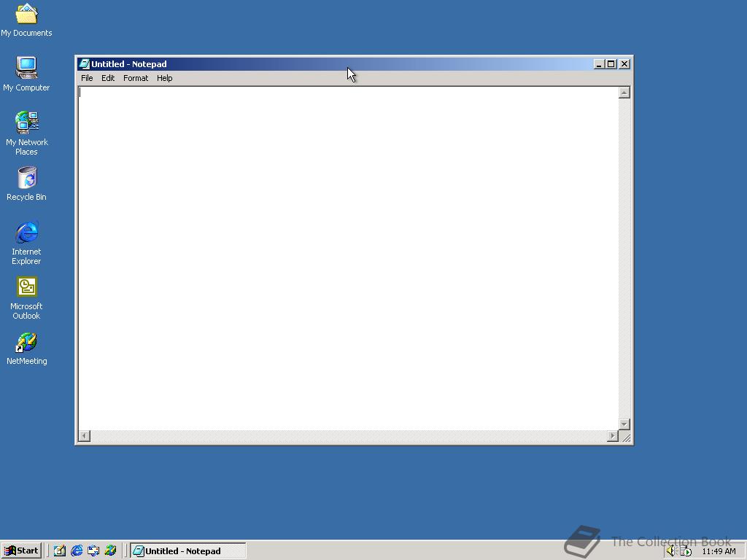Launch Windows Media Player from the Quick Launch bar
This screenshot has height=560, width=747.
point(110,551)
